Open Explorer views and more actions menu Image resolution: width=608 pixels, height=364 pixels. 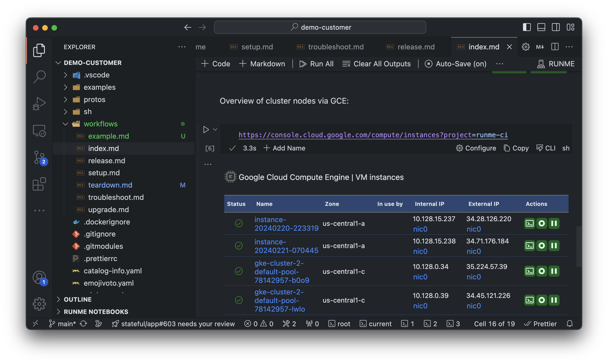(x=182, y=47)
